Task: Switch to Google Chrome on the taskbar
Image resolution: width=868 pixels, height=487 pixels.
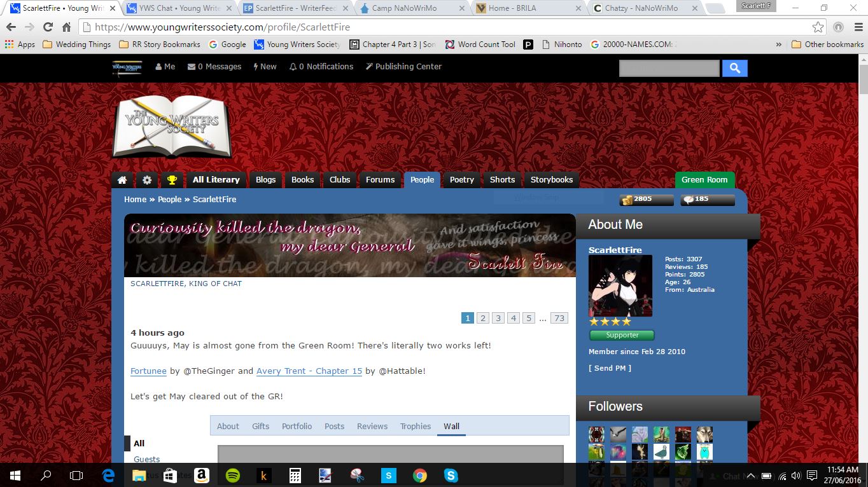Action: pos(420,475)
